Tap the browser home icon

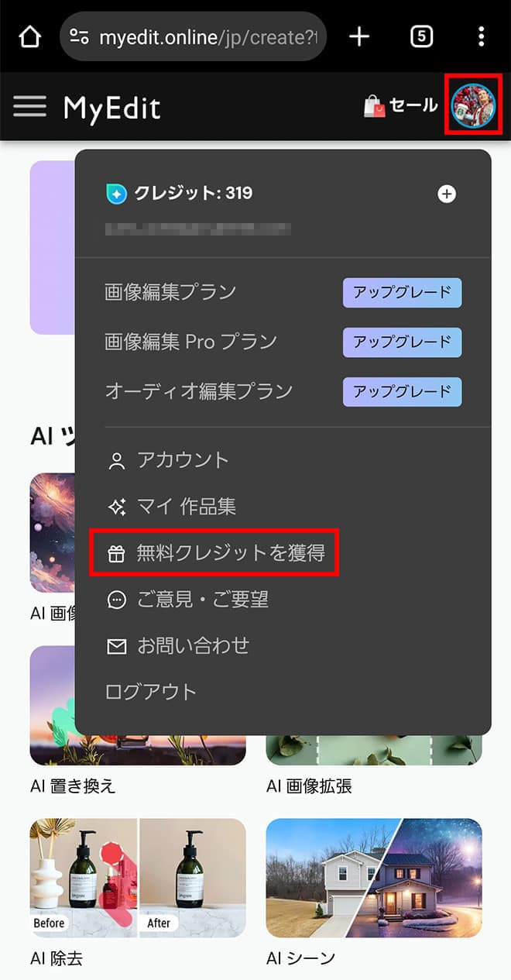tap(29, 36)
